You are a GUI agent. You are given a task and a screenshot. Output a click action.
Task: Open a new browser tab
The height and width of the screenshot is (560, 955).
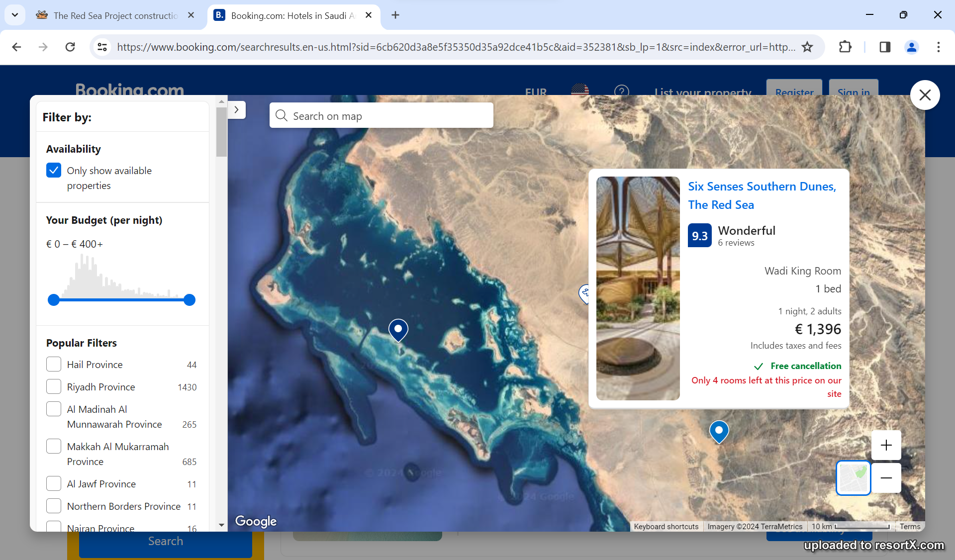(x=395, y=15)
